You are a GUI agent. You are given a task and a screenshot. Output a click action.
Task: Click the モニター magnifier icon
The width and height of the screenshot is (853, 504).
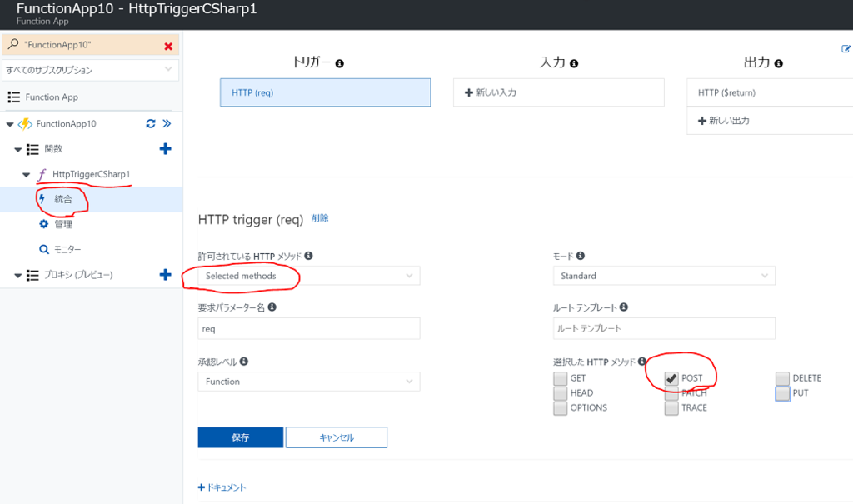[44, 249]
